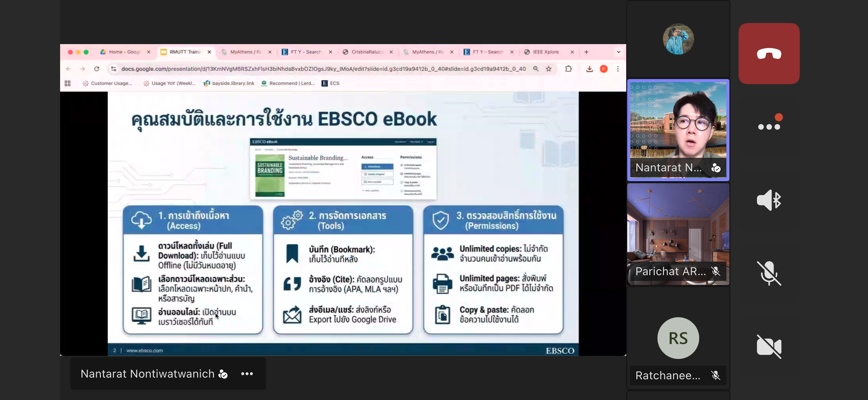The image size is (868, 400).
Task: Open the bookmarks apps grid icon
Action: point(68,83)
